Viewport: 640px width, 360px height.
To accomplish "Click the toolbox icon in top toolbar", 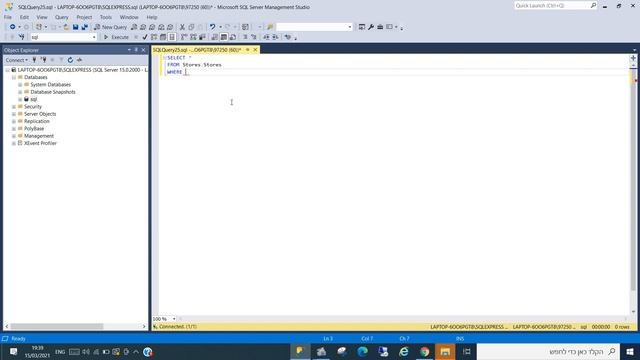I will [380, 27].
